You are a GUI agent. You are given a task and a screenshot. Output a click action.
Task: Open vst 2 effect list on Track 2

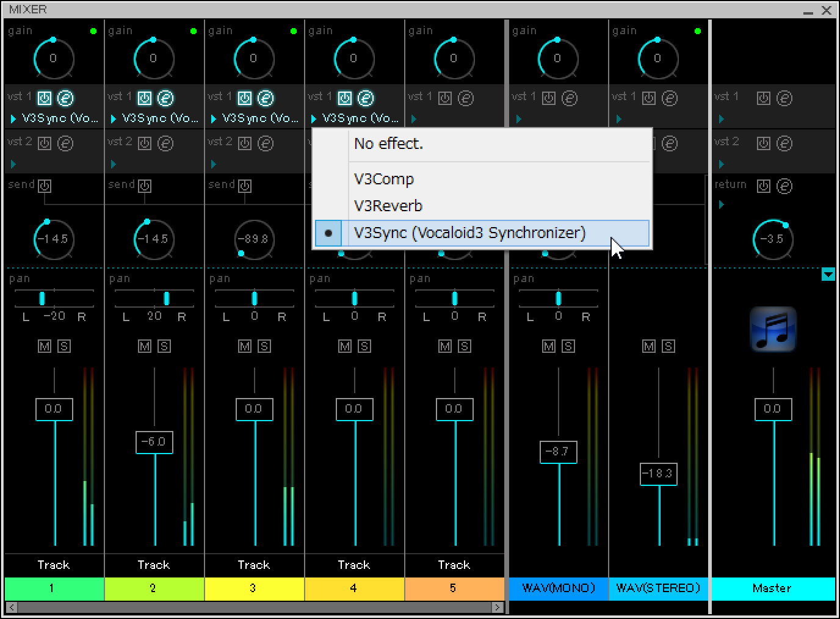[x=114, y=164]
